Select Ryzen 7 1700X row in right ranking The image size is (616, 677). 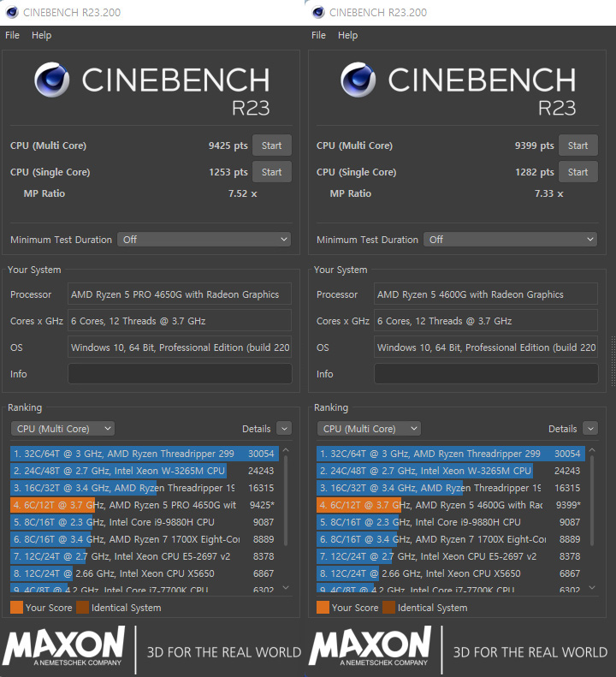pos(451,539)
